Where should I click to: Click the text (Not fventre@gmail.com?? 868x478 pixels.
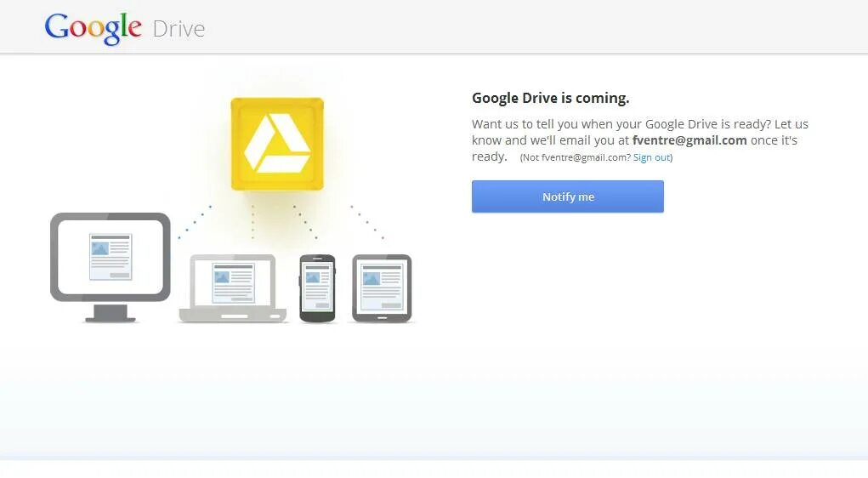click(x=576, y=157)
